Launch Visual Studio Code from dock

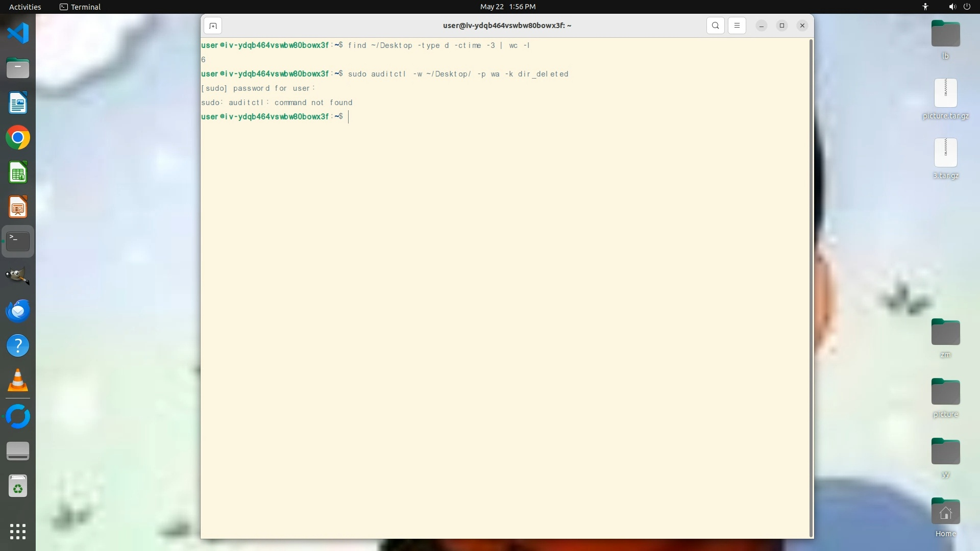click(x=18, y=34)
